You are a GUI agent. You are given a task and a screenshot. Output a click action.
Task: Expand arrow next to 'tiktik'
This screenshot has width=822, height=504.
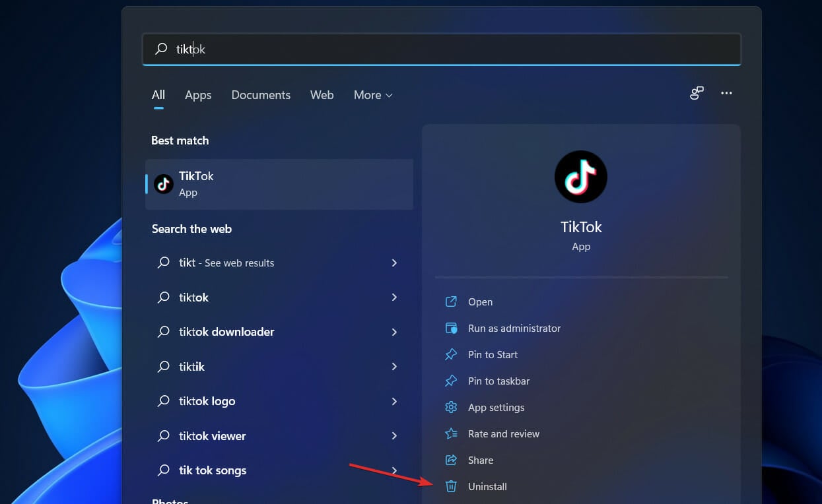[x=394, y=367]
